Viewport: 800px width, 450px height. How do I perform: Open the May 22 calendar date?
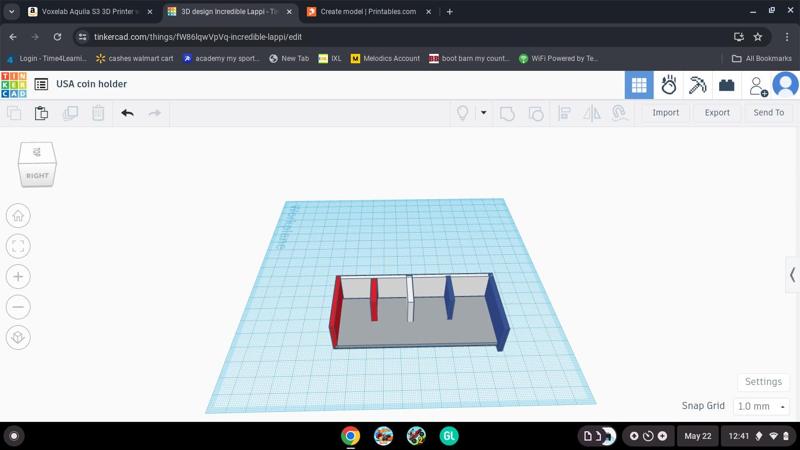click(697, 436)
